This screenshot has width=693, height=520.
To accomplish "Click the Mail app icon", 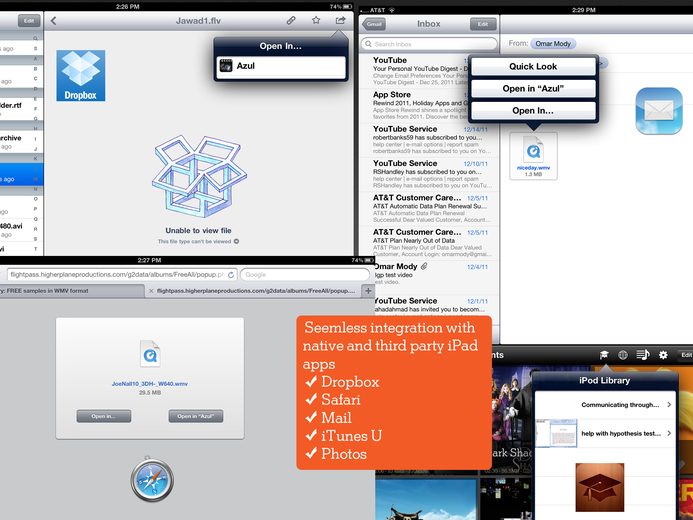I will 659,111.
